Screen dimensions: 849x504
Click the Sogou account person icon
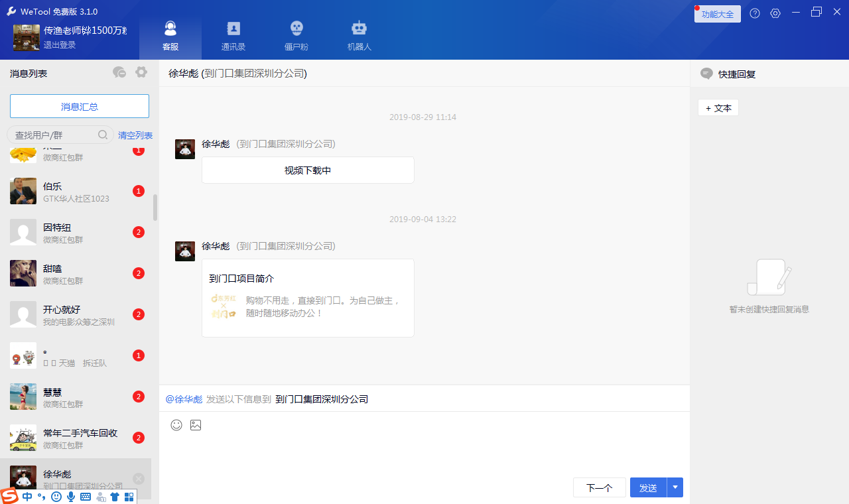[x=101, y=497]
